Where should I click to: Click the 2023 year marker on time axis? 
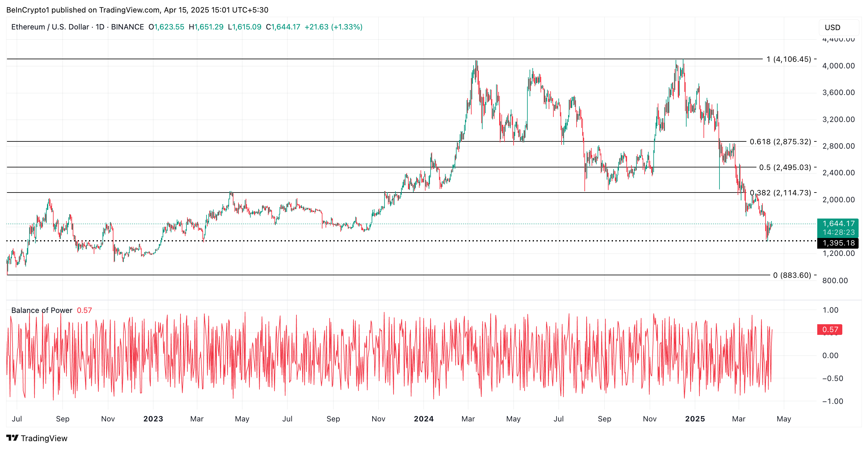153,419
